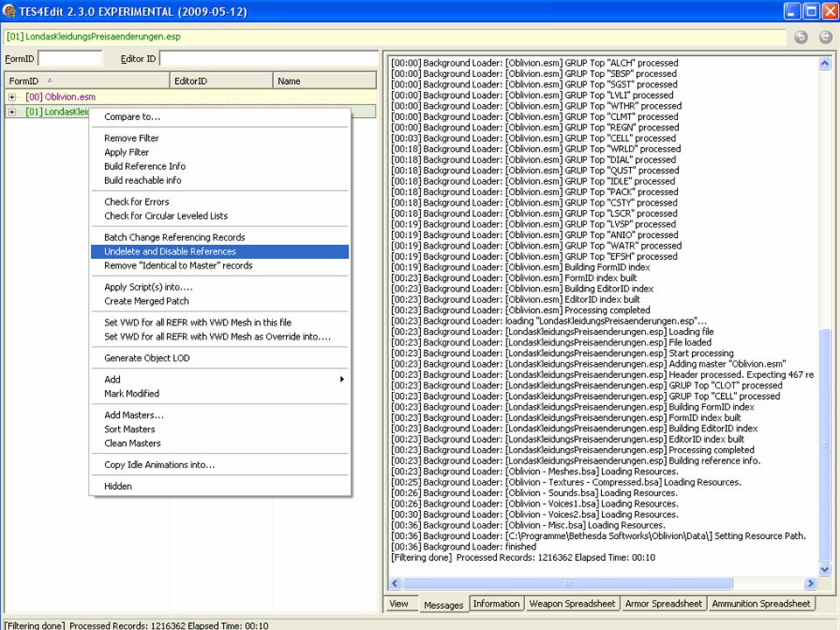Click the log line 'GRUP Top "ALCH" processed'
The width and height of the screenshot is (840, 630).
(x=535, y=63)
